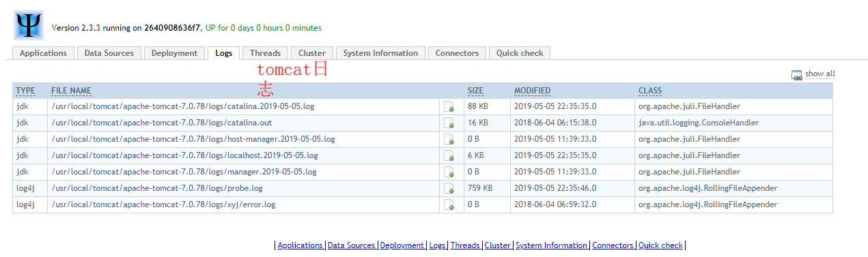Click Version 2.3.3 text in header
The image size is (868, 257).
pos(73,28)
